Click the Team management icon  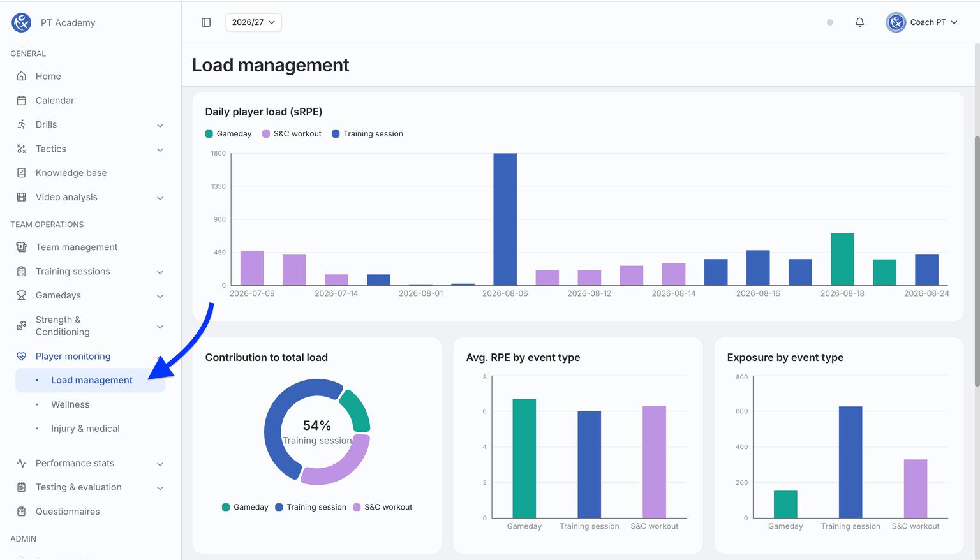click(x=22, y=247)
